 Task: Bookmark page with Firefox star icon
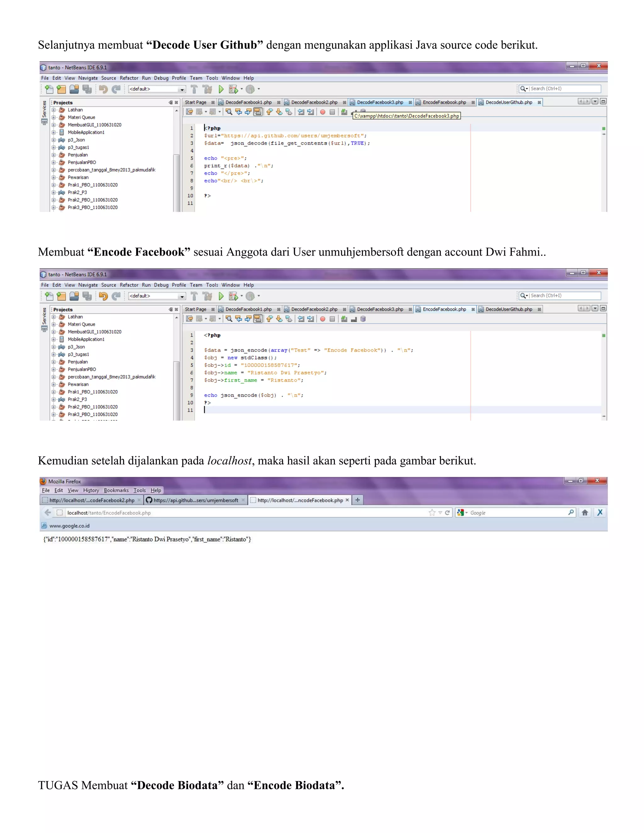click(x=432, y=513)
